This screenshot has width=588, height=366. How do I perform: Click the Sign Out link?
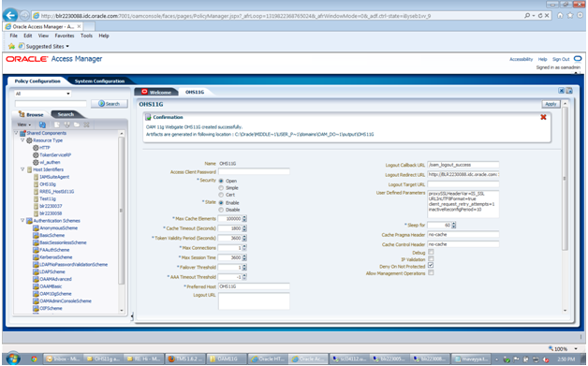point(561,59)
